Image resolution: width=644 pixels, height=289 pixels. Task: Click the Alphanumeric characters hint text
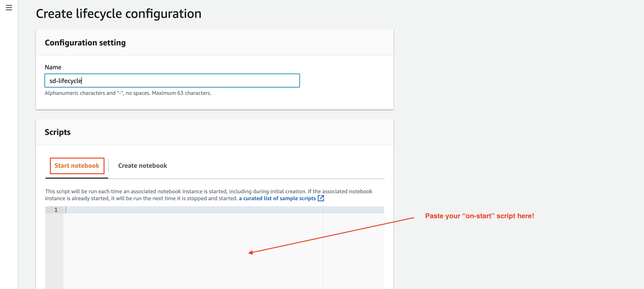[x=128, y=93]
